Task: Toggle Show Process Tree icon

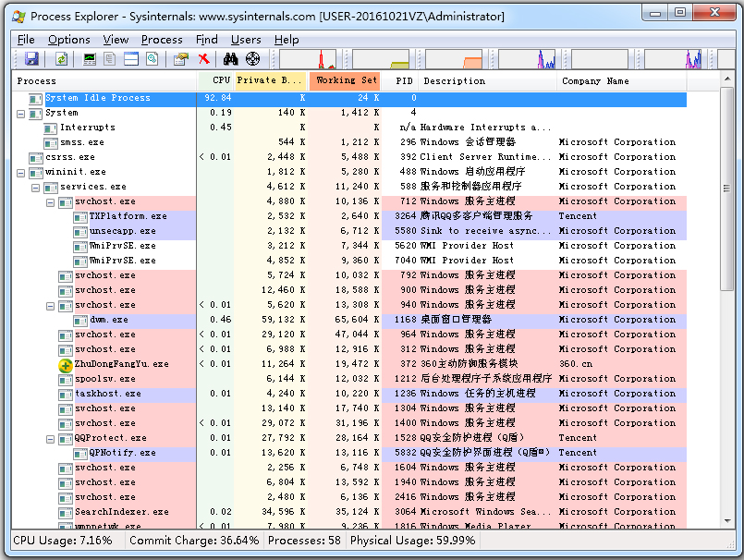Action: [110, 59]
